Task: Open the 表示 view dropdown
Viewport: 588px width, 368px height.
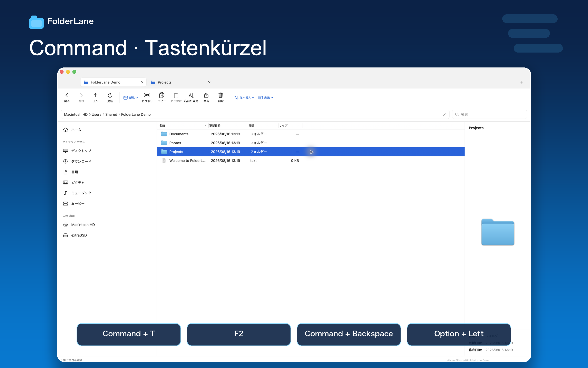Action: 266,98
